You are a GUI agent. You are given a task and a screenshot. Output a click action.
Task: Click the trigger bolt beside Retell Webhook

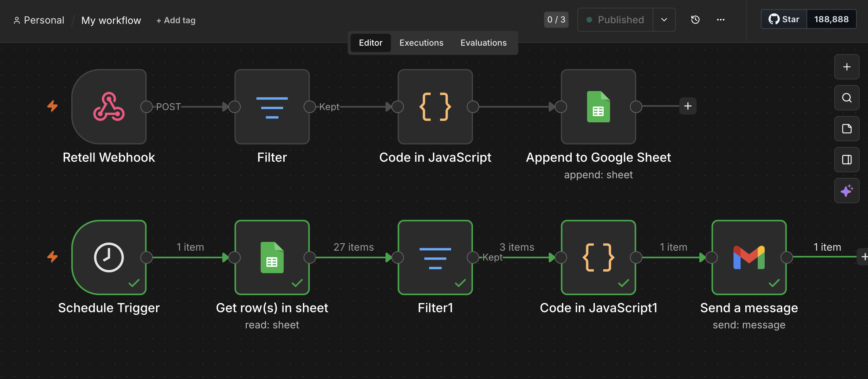click(x=52, y=106)
